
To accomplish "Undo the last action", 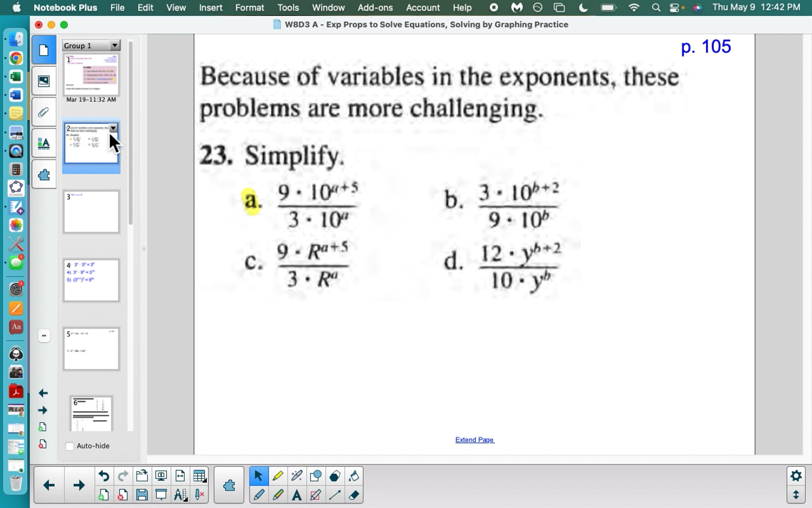I will pyautogui.click(x=104, y=476).
